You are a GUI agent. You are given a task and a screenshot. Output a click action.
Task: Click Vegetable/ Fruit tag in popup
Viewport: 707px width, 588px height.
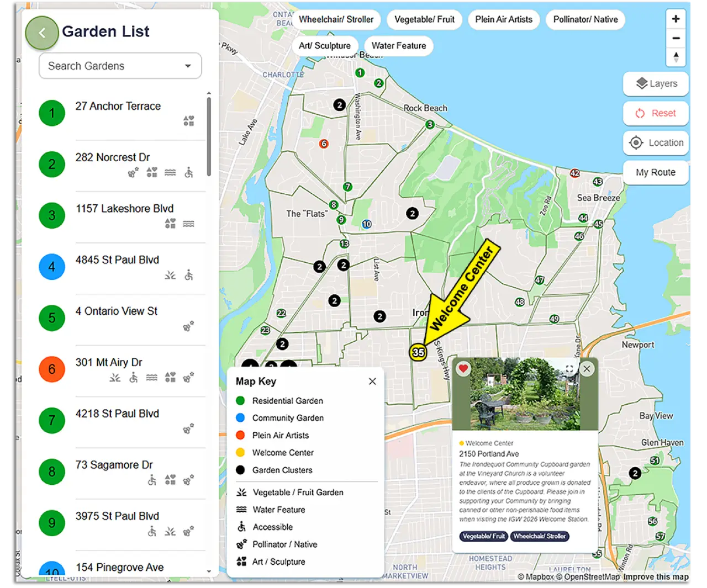[483, 536]
